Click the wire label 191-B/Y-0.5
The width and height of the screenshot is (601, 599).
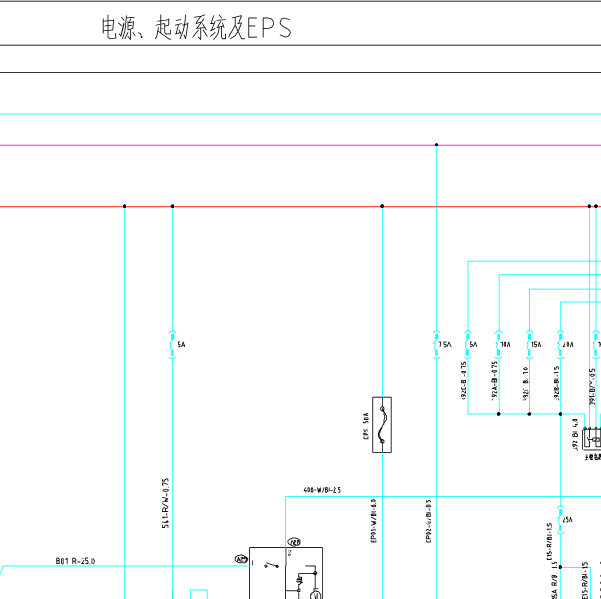[x=592, y=386]
